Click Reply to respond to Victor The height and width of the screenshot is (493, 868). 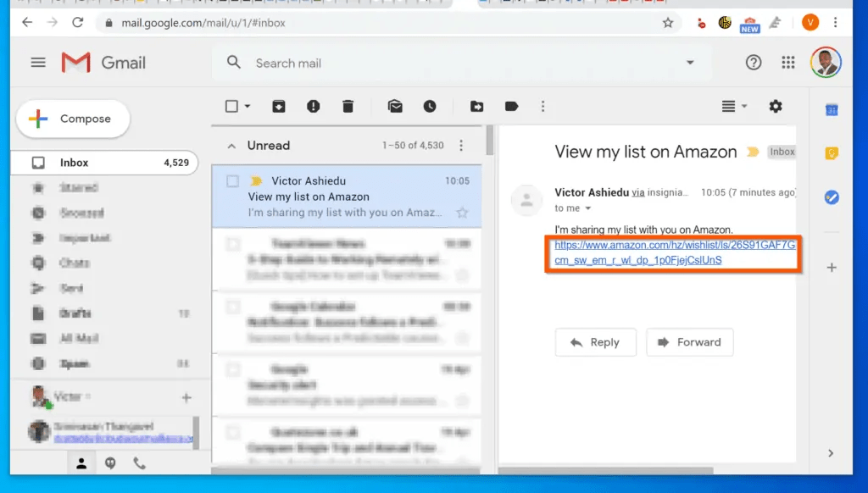pyautogui.click(x=595, y=342)
